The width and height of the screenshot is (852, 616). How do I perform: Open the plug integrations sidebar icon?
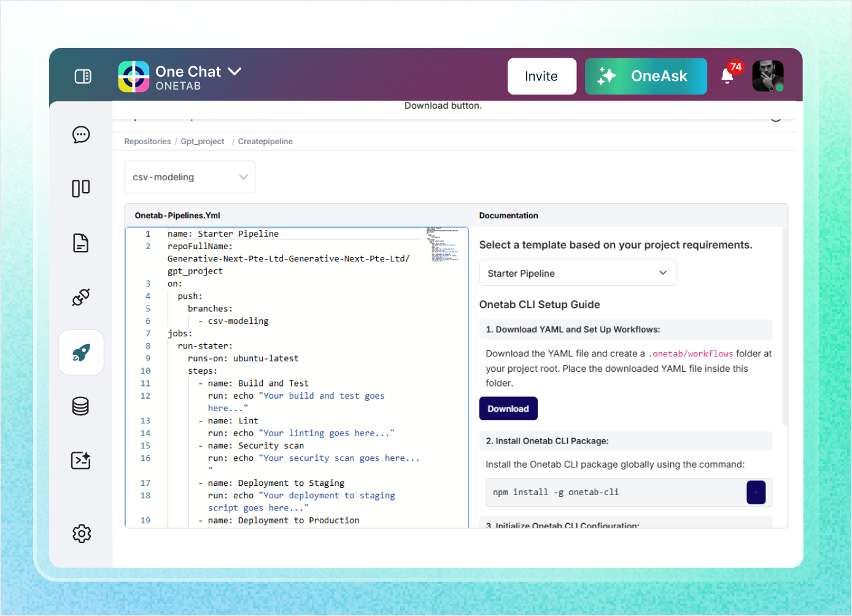81,298
